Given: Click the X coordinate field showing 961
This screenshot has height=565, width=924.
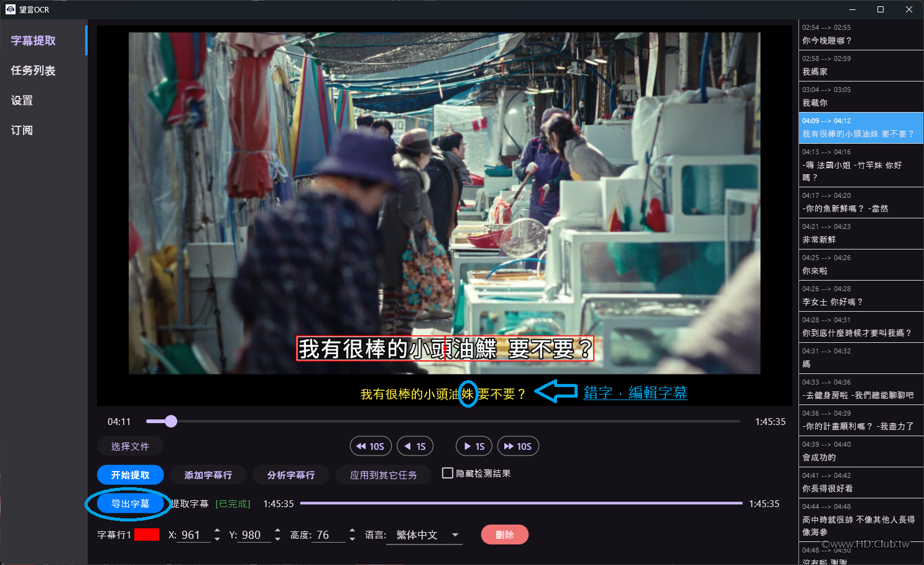Looking at the screenshot, I should 195,535.
